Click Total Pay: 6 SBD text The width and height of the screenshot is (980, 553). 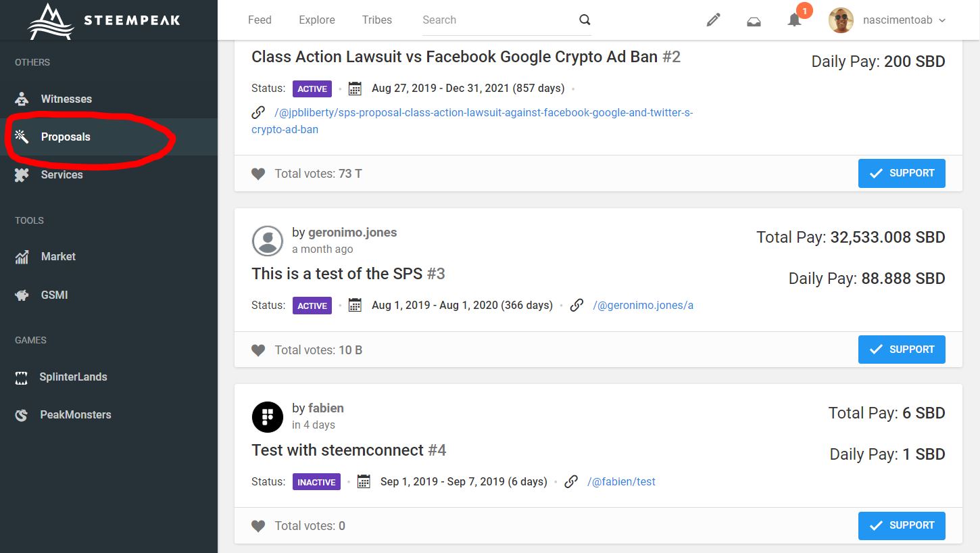click(x=887, y=413)
